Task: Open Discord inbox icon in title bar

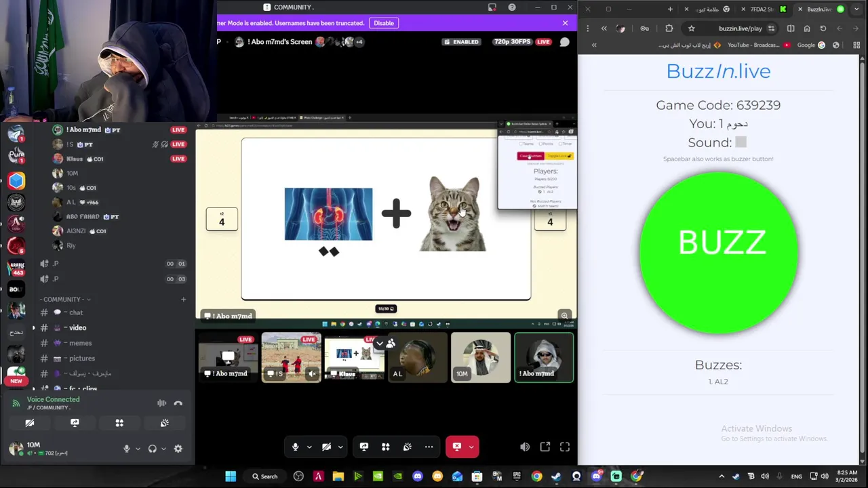Action: [492, 7]
